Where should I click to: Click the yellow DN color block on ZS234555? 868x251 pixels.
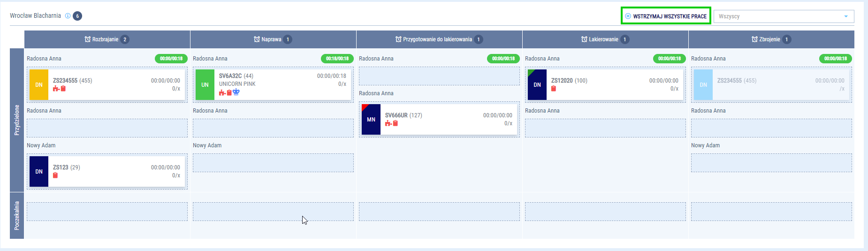(39, 85)
